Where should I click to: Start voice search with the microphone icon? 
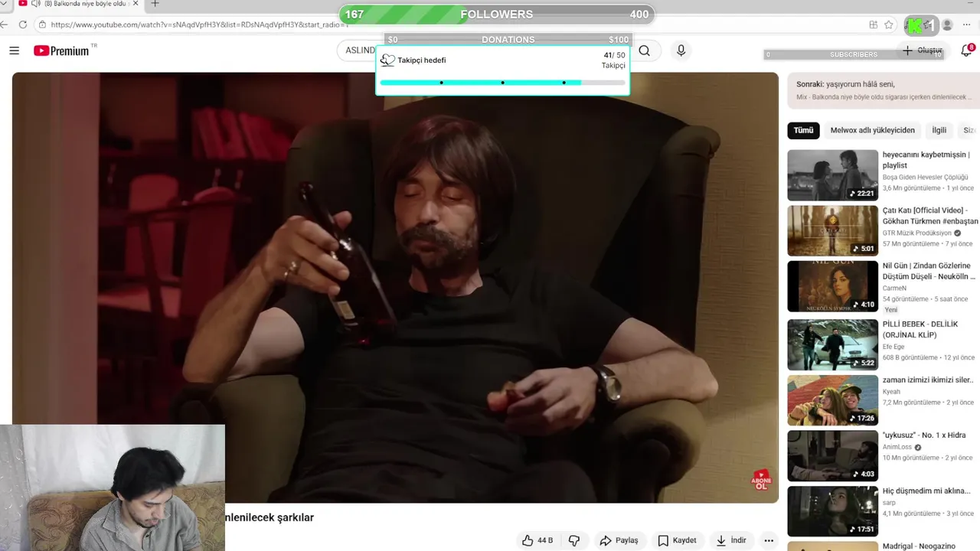coord(681,51)
